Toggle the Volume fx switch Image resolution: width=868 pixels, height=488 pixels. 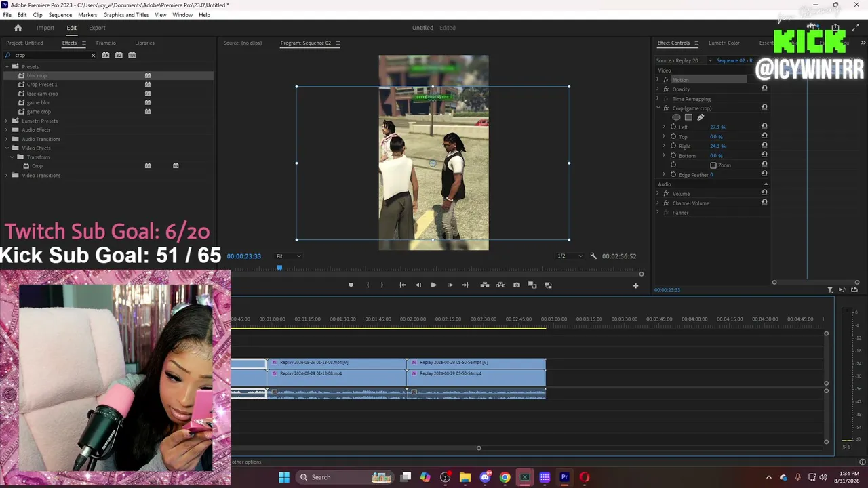coord(666,194)
